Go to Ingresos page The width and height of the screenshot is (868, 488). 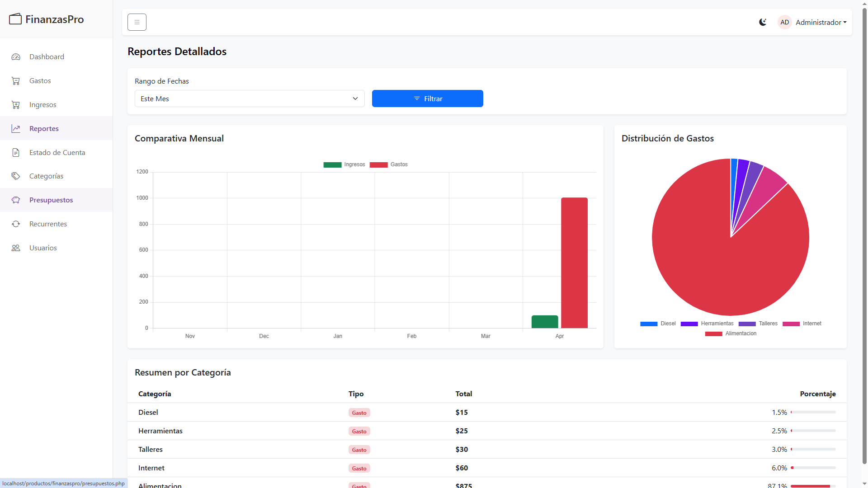click(56, 105)
